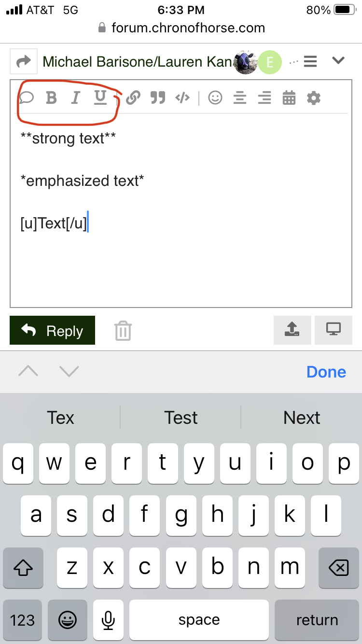Toggle Italic formatting in editor toolbar
362x644 pixels.
[75, 98]
